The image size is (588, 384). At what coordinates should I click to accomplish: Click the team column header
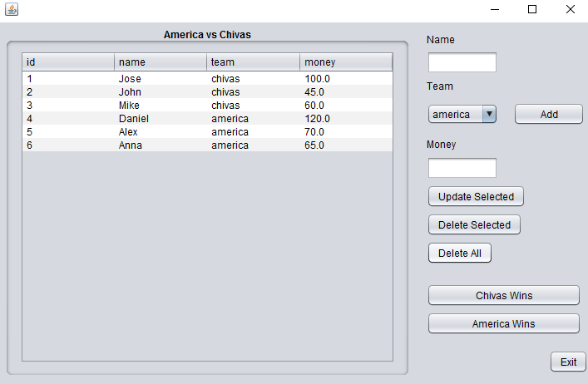[253, 62]
